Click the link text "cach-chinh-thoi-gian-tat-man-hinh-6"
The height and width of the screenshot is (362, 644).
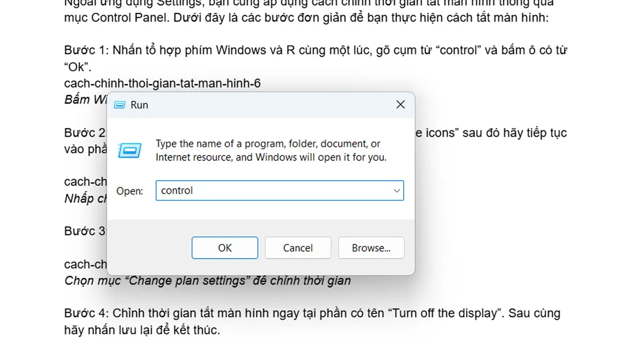click(162, 83)
